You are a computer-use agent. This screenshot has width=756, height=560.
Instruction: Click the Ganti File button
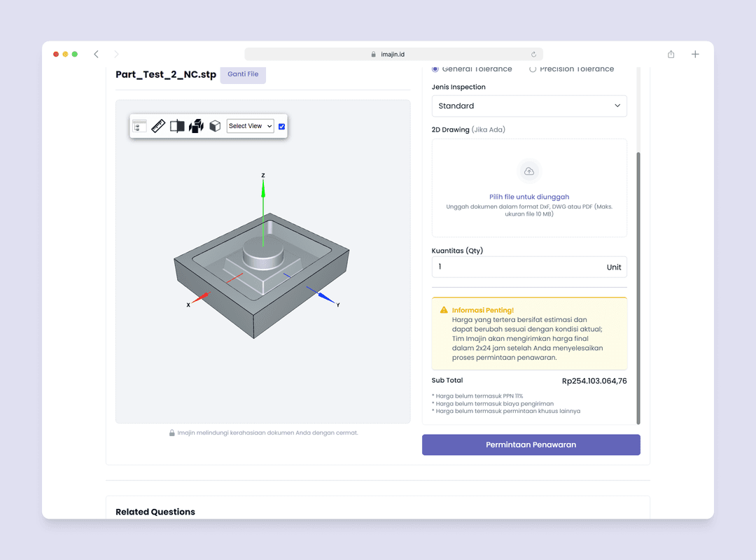[243, 74]
